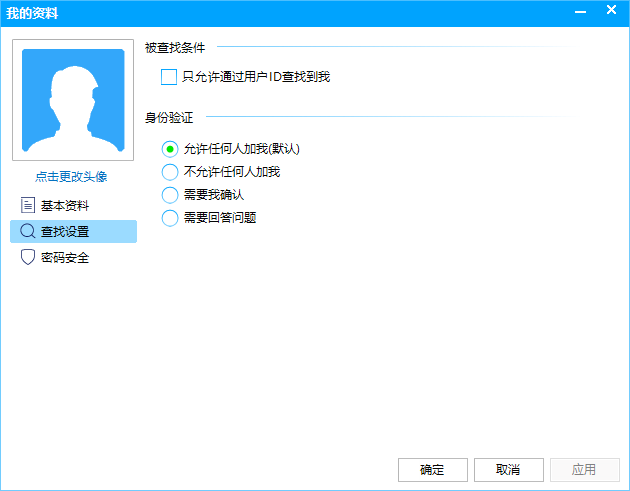The height and width of the screenshot is (491, 630).
Task: Confirm with the 确定 button
Action: point(433,470)
